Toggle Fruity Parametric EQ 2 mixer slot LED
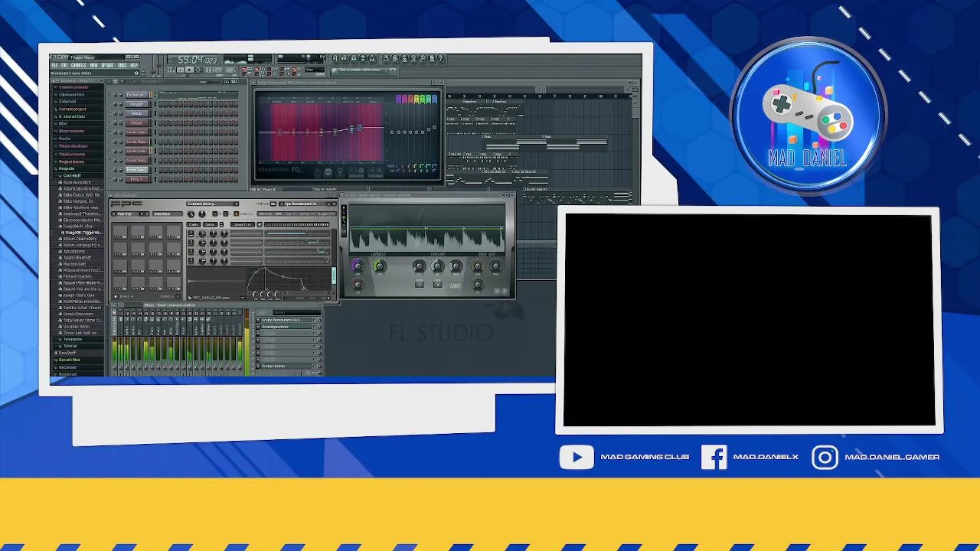The height and width of the screenshot is (551, 980). coord(315,320)
